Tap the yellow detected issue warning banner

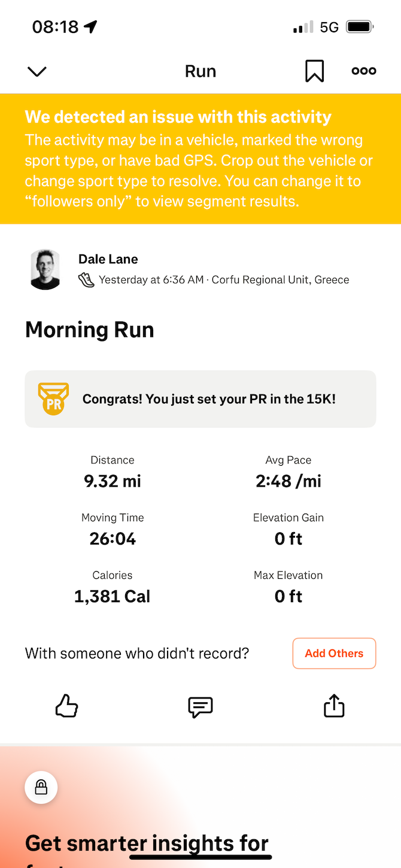(200, 159)
